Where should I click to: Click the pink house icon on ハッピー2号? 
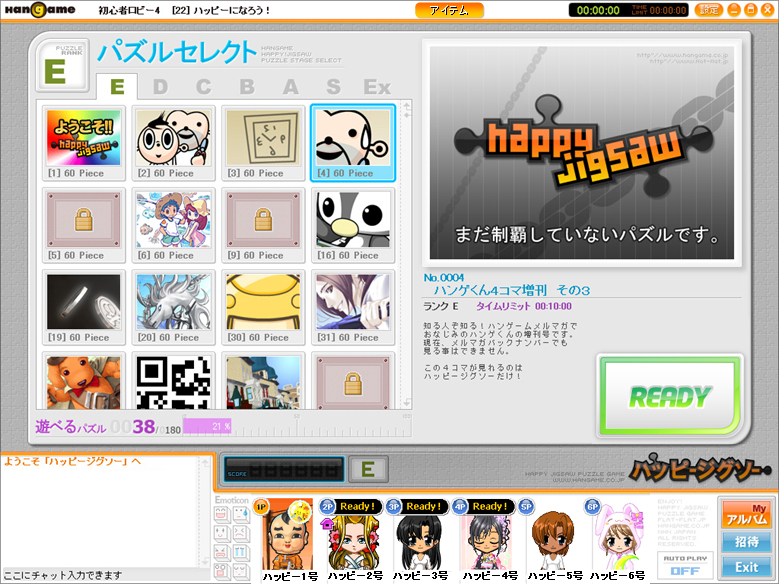pos(328,523)
